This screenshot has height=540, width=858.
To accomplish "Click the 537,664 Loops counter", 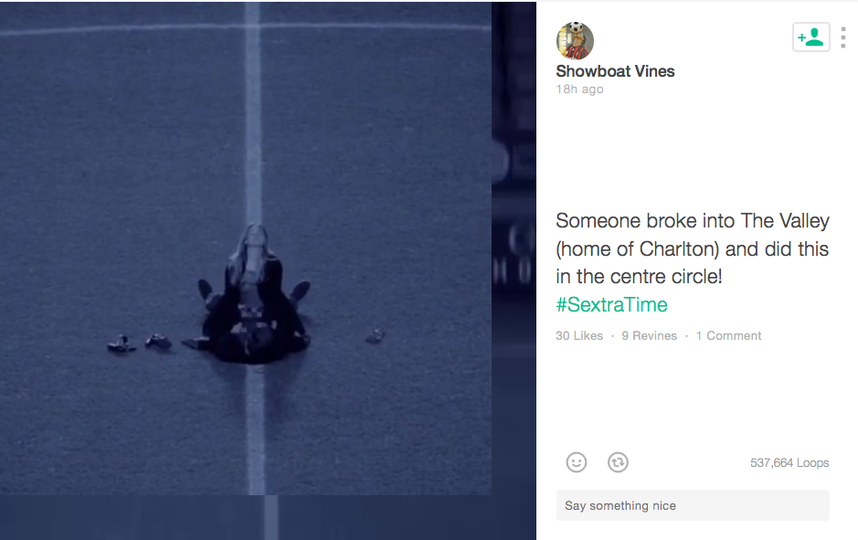I will (x=790, y=463).
